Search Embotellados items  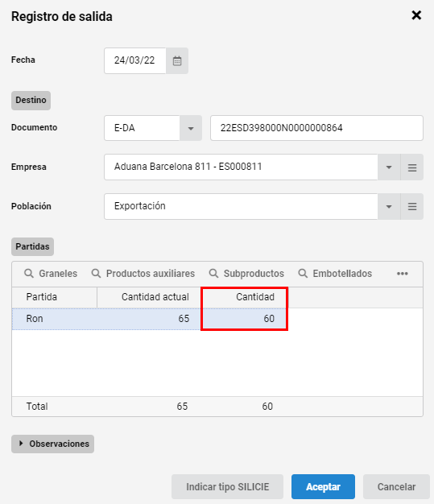point(335,274)
